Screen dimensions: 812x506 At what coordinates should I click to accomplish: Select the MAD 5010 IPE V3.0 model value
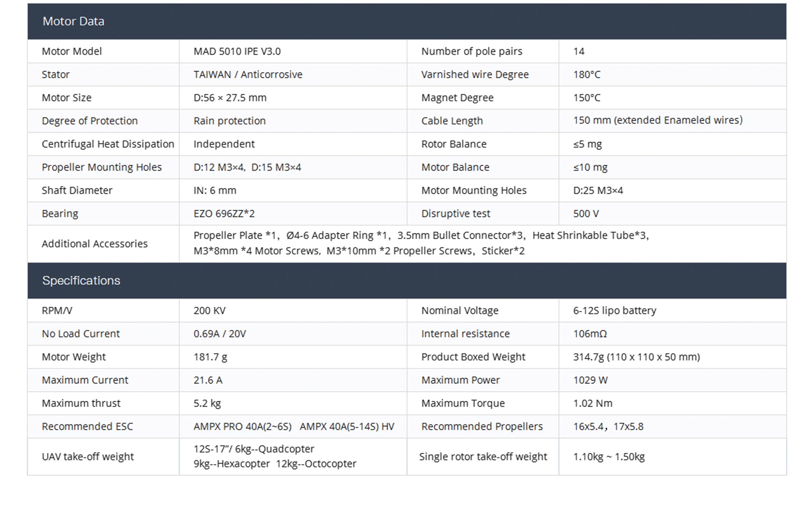coord(237,51)
